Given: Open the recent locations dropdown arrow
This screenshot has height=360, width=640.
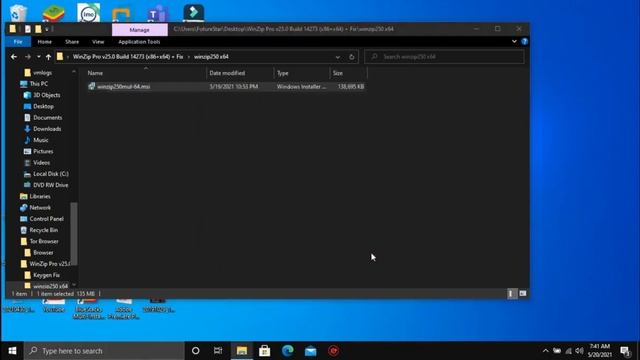Looking at the screenshot, I should click(x=38, y=57).
